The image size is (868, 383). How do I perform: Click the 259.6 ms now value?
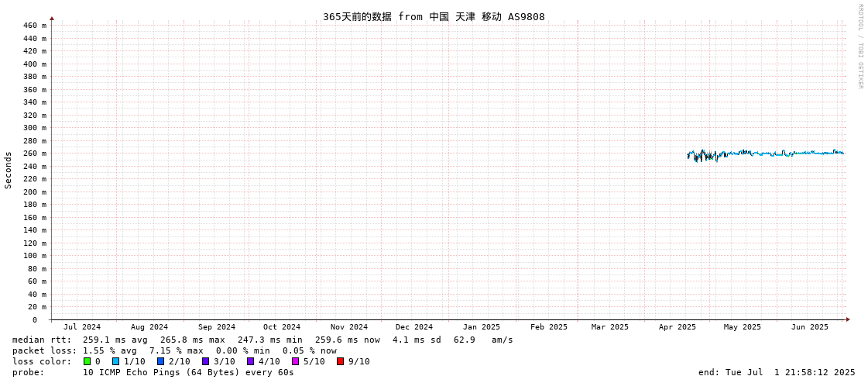pos(348,340)
